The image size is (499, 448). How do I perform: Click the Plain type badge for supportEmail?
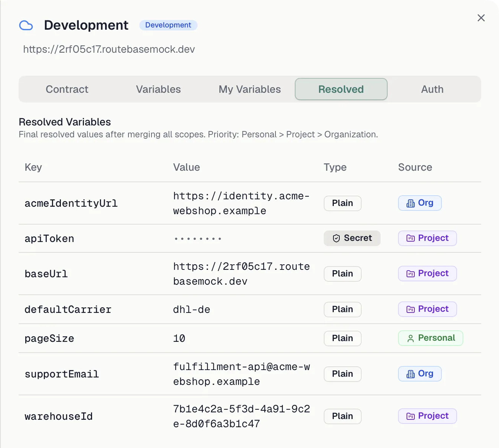(x=343, y=374)
